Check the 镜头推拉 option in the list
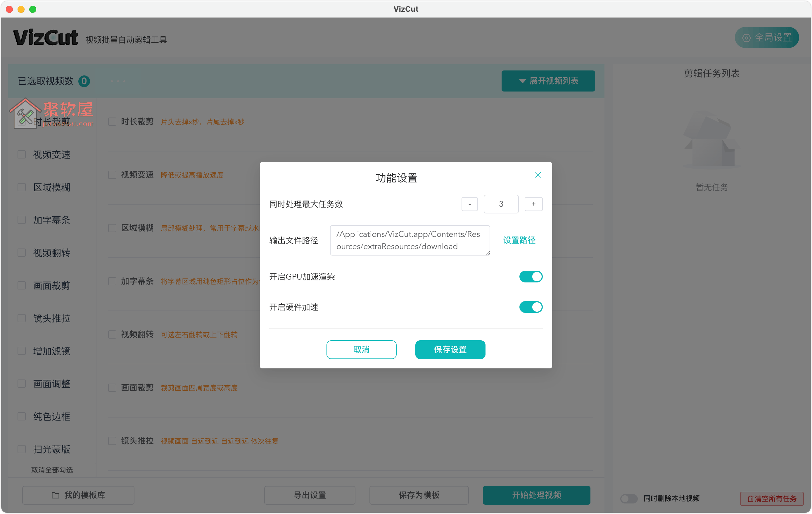Image resolution: width=812 pixels, height=514 pixels. (x=113, y=441)
